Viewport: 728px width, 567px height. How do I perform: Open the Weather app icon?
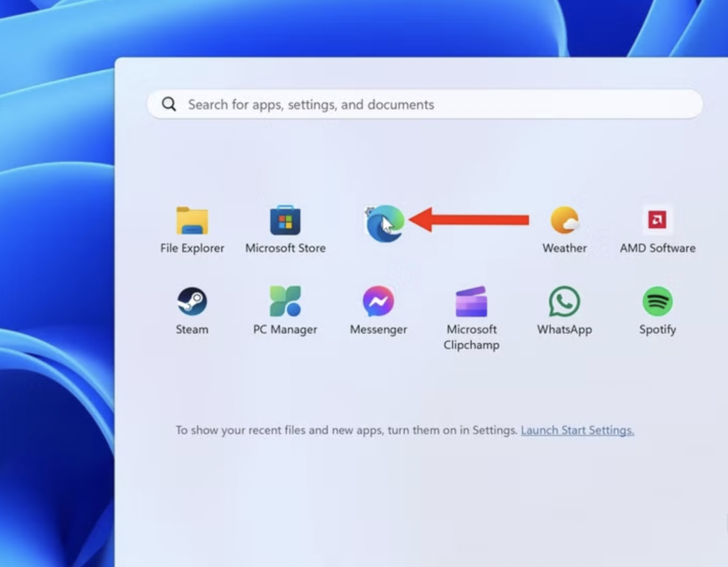(564, 221)
